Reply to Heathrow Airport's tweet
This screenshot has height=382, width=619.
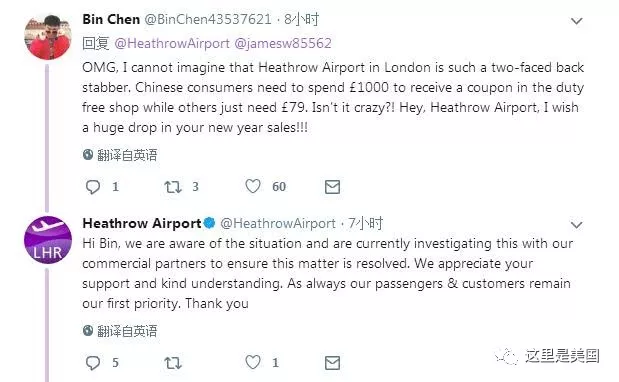tap(93, 363)
